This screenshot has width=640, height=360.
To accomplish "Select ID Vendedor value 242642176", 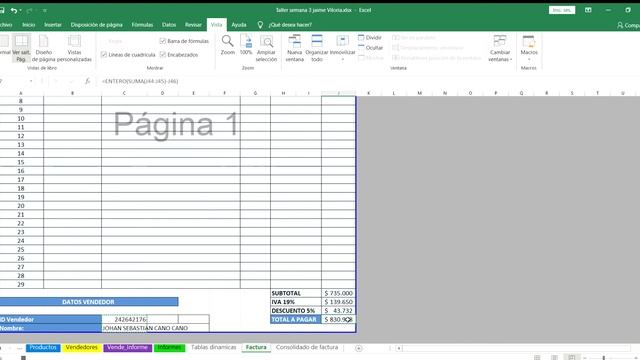I will (x=124, y=319).
